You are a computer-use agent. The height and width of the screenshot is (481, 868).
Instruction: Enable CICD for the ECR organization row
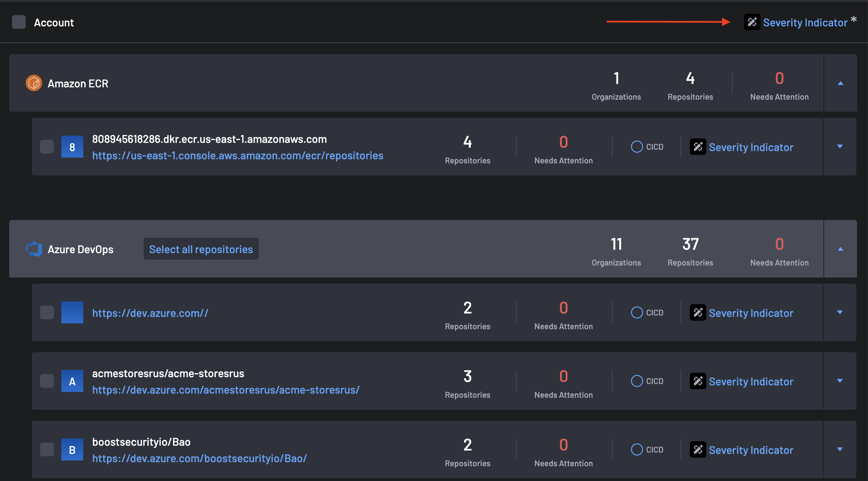click(637, 147)
